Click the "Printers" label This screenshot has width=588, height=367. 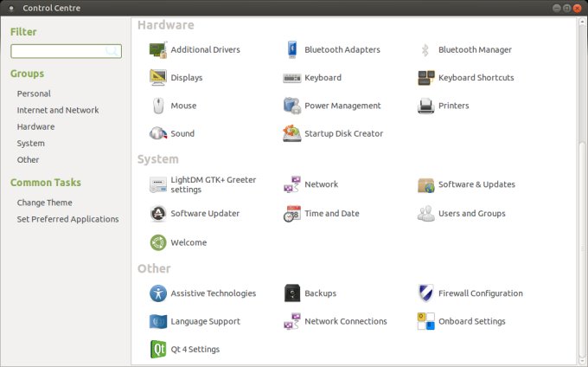point(454,106)
